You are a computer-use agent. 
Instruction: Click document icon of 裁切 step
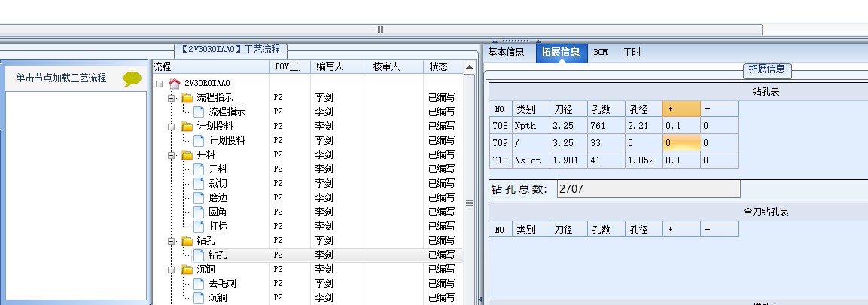tap(199, 183)
